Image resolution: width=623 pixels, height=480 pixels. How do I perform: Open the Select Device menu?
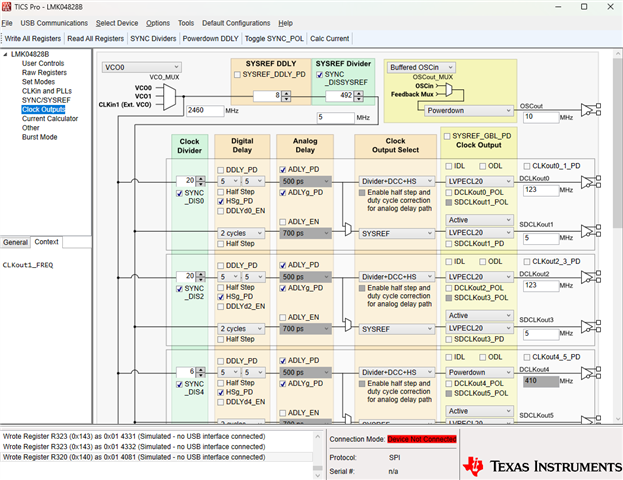[x=117, y=23]
